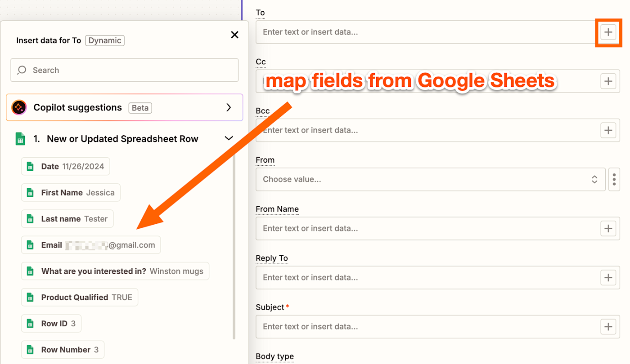Click the sheet icon on First Name pill
630x364 pixels.
pos(30,192)
